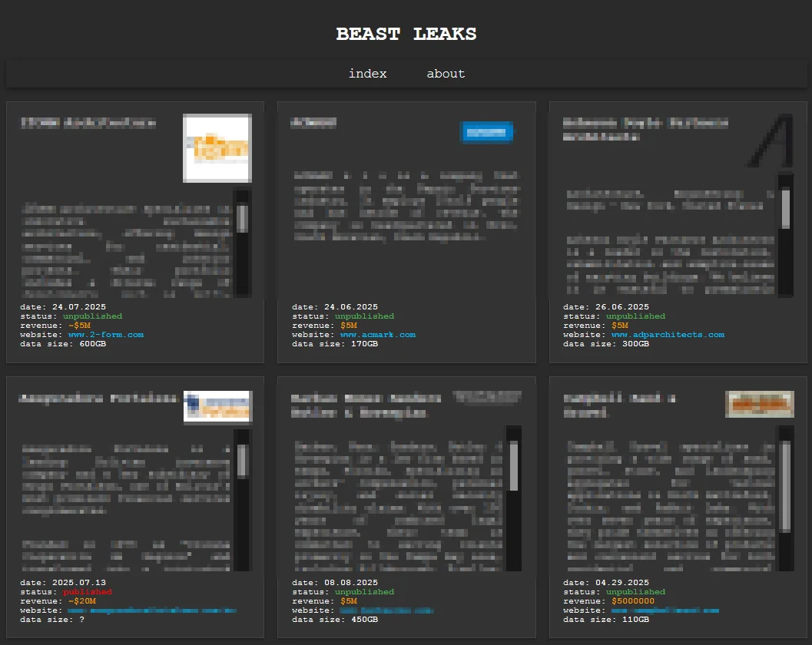Image resolution: width=812 pixels, height=645 pixels.
Task: Open the blurred website link above data size ?
Action: click(x=152, y=610)
